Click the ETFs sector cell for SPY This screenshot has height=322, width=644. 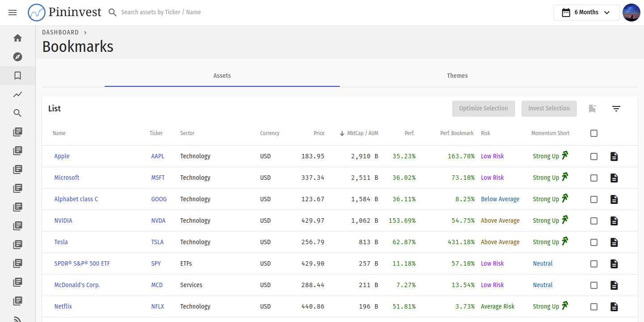[x=186, y=263]
